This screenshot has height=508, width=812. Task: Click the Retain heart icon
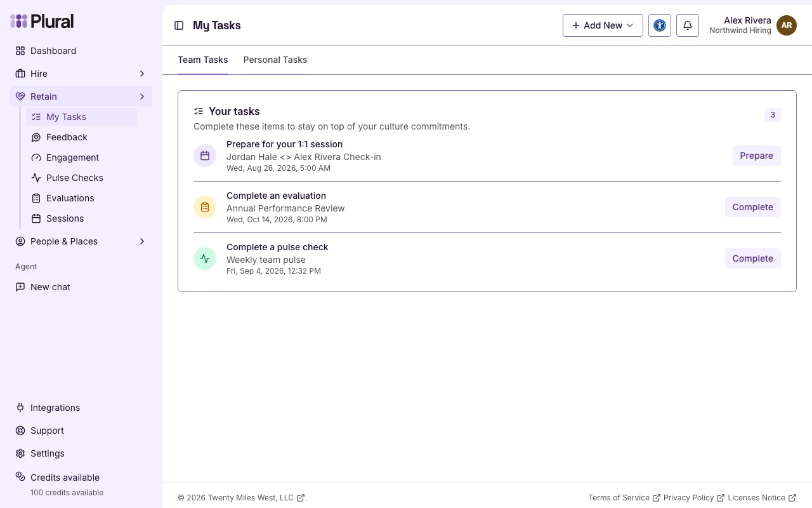[x=20, y=97]
